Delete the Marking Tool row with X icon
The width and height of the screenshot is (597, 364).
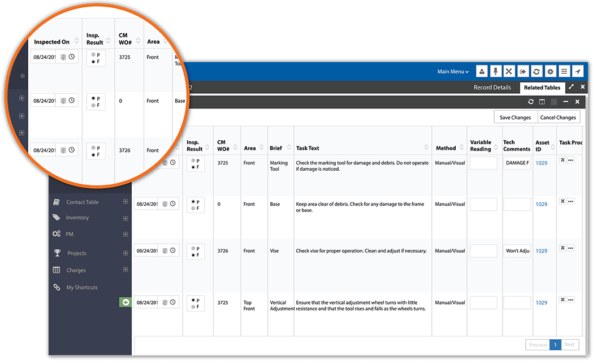coord(563,160)
